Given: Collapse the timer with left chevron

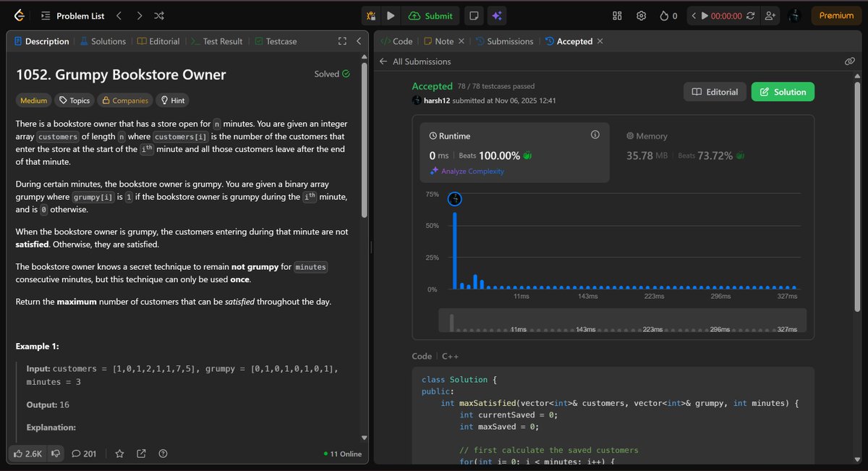Looking at the screenshot, I should coord(693,15).
